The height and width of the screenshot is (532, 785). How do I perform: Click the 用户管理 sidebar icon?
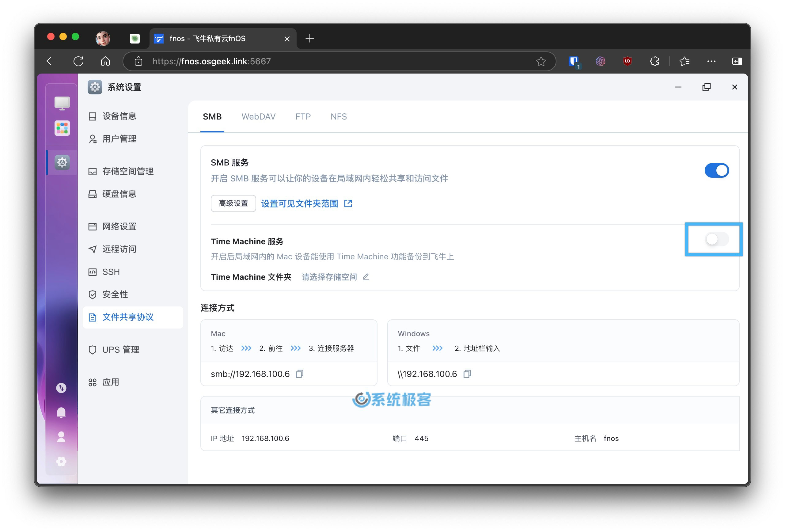coord(119,138)
